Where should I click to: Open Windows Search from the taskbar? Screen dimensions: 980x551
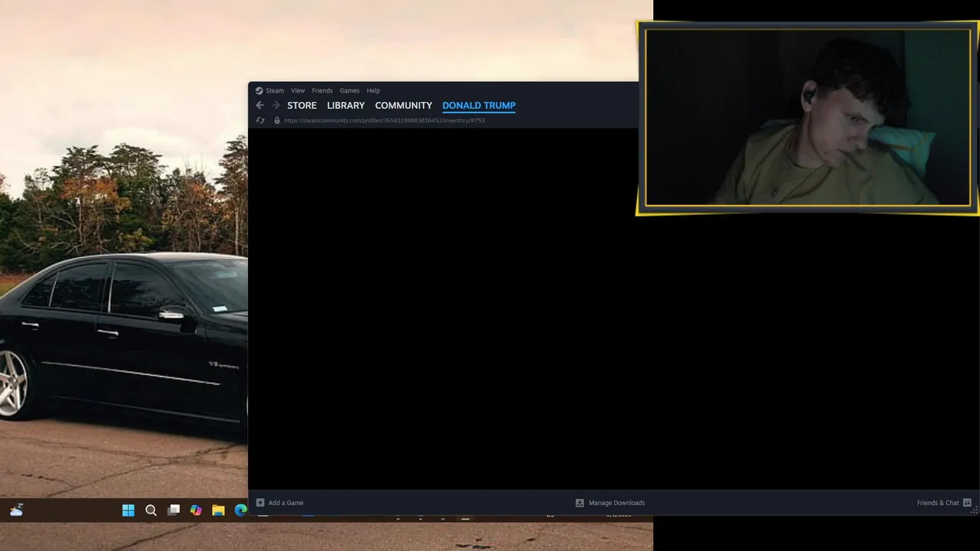click(151, 510)
